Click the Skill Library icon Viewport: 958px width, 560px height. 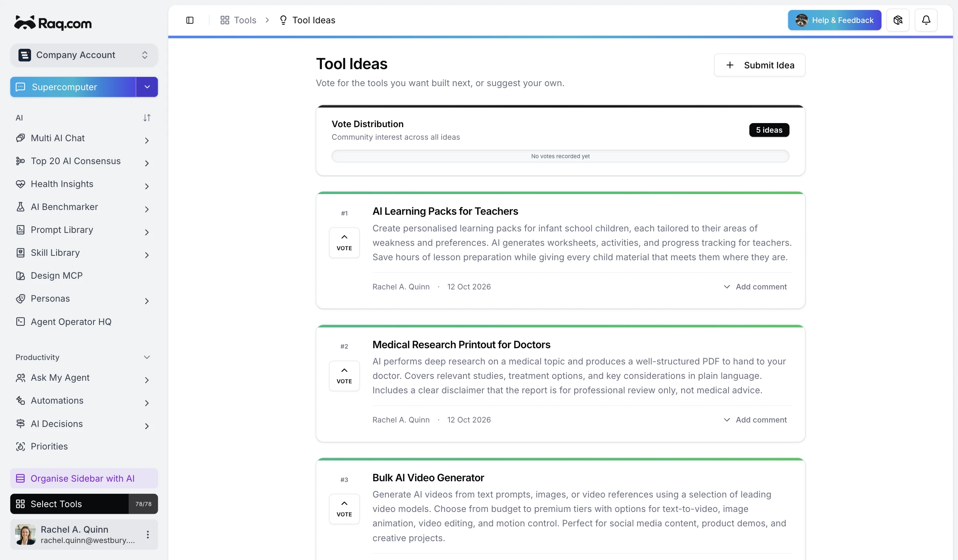(21, 253)
